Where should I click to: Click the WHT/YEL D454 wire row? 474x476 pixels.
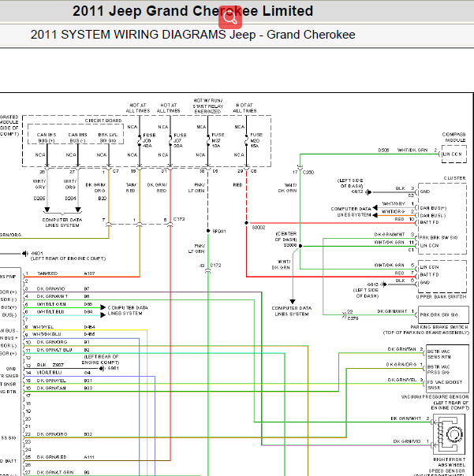click(64, 327)
